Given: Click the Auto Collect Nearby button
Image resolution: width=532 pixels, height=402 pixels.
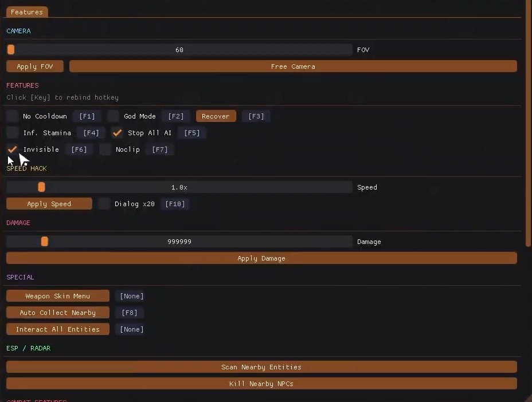Looking at the screenshot, I should (x=58, y=313).
